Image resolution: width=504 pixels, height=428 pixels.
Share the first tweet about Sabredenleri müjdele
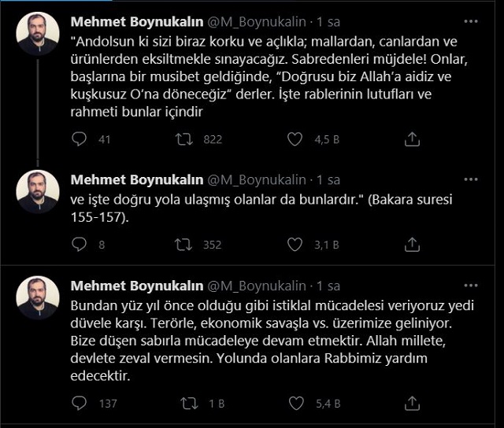tap(411, 139)
